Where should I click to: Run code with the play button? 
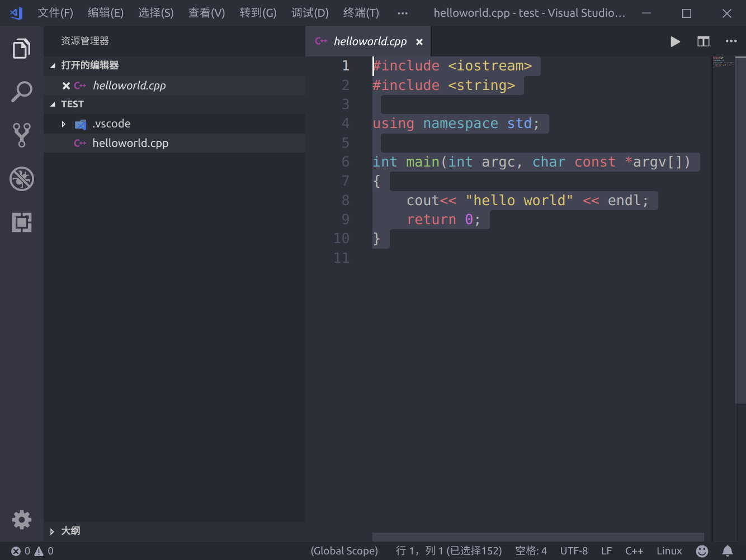point(675,41)
